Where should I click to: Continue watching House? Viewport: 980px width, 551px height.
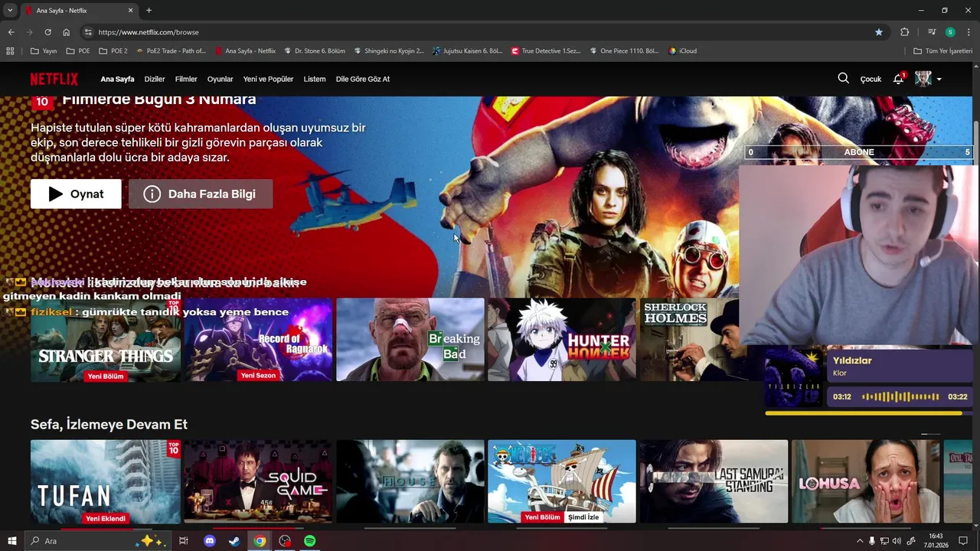tap(410, 481)
